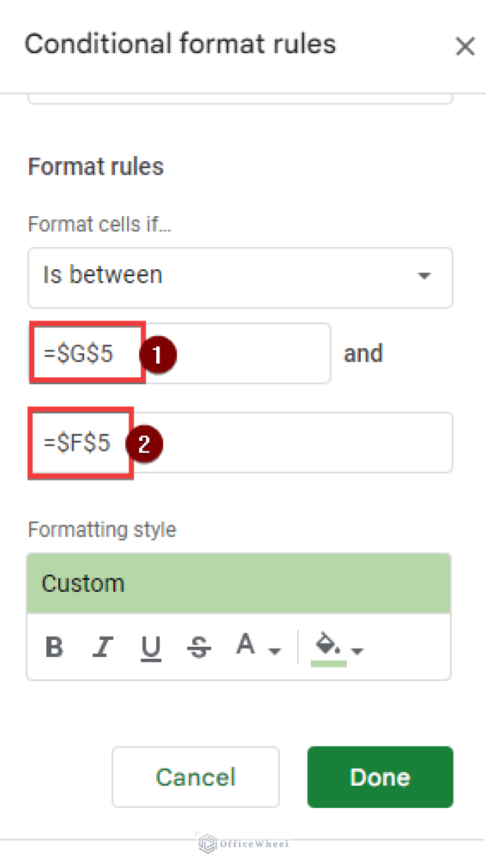
Task: Open the "Is between" condition dropdown
Action: [x=240, y=276]
